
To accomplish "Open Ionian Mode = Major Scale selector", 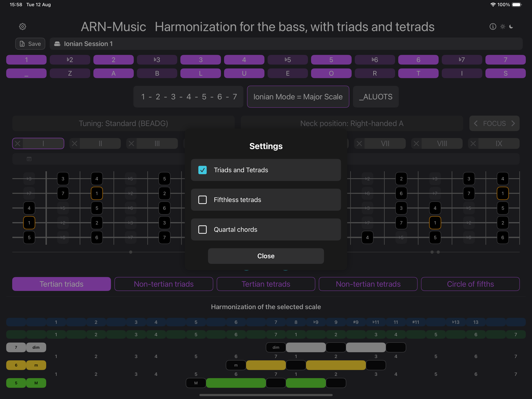I will click(298, 97).
